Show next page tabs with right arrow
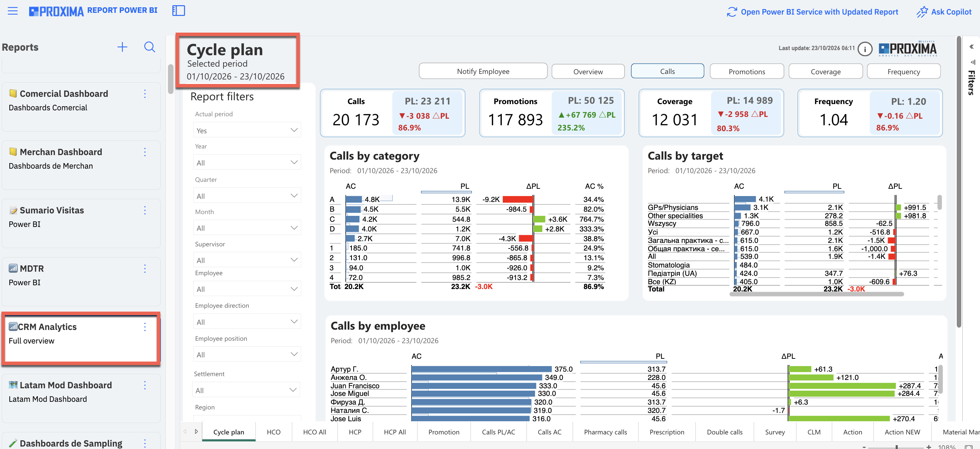This screenshot has height=449, width=980. [x=196, y=432]
